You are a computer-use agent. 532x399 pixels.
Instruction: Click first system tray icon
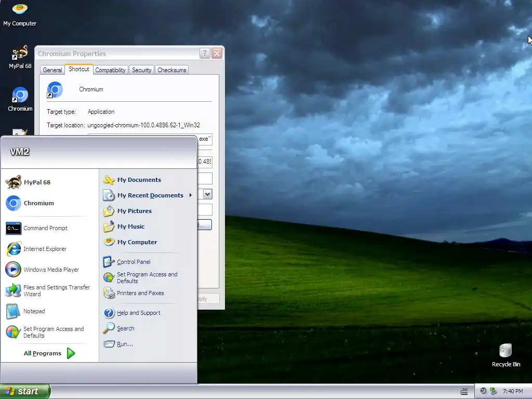(x=483, y=391)
